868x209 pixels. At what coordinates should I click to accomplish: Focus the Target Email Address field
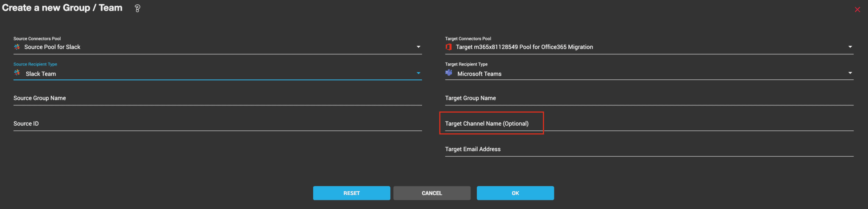pos(649,149)
